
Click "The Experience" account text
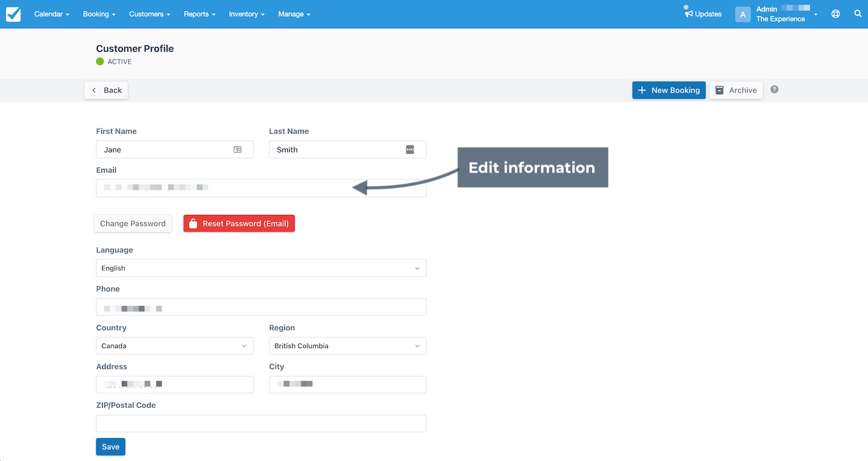coord(781,19)
